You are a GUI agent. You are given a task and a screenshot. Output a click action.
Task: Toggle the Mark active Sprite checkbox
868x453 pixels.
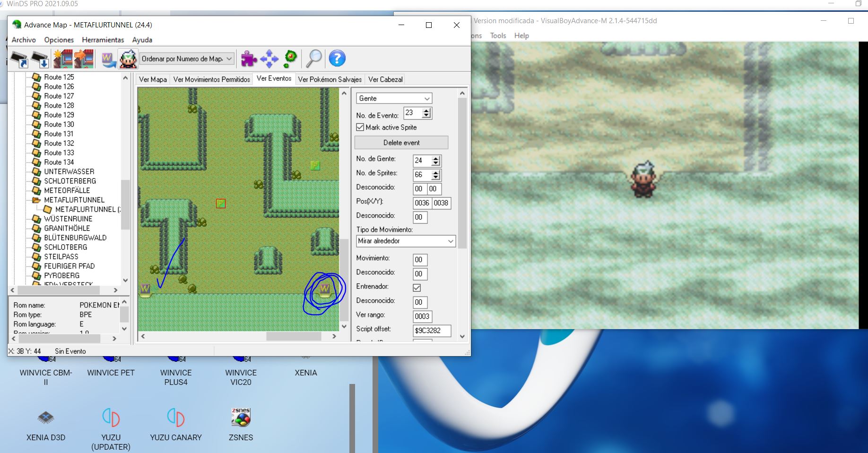(x=360, y=127)
